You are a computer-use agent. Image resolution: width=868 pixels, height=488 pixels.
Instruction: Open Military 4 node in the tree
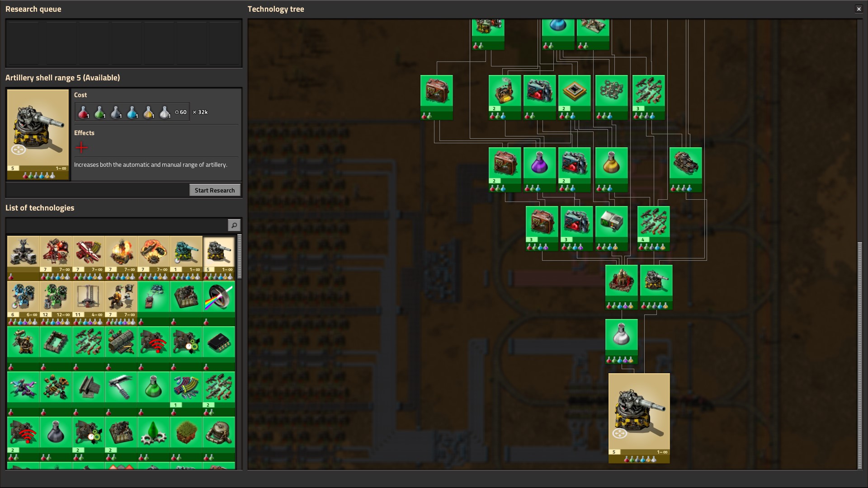654,228
